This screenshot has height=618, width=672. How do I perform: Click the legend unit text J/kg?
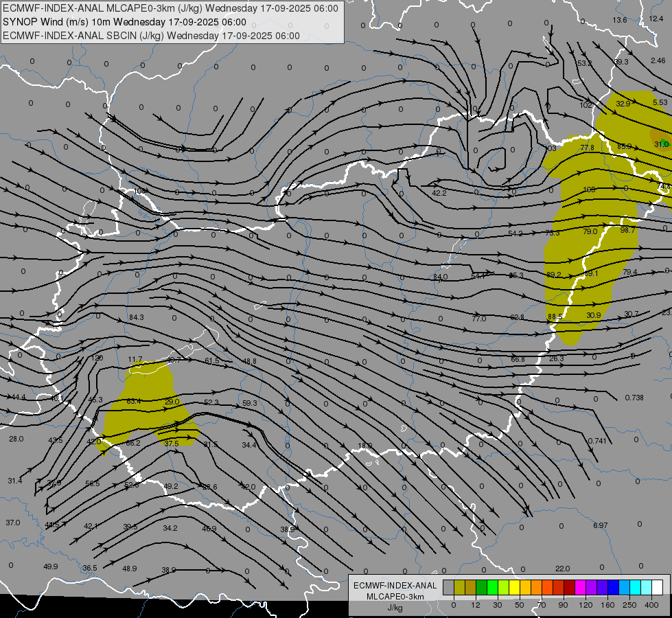395,608
